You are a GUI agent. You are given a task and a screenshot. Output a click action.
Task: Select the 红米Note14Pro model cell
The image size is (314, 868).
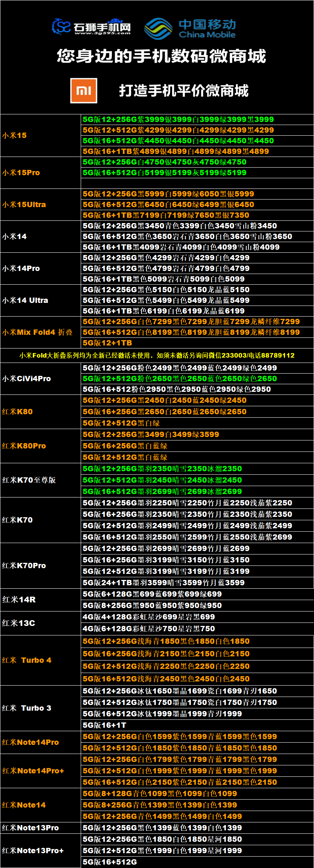(41, 742)
